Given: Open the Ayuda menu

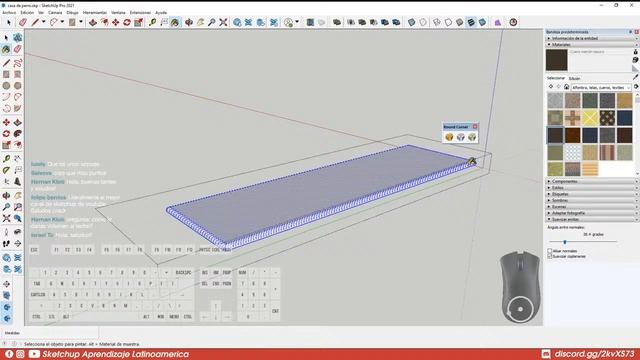Looking at the screenshot, I should point(161,13).
